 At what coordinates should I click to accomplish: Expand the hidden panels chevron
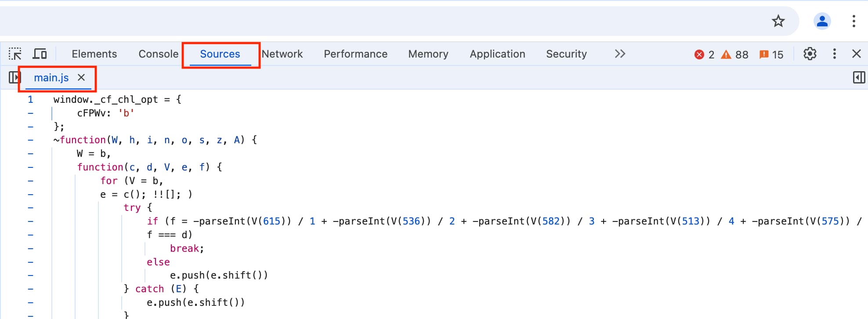point(620,54)
